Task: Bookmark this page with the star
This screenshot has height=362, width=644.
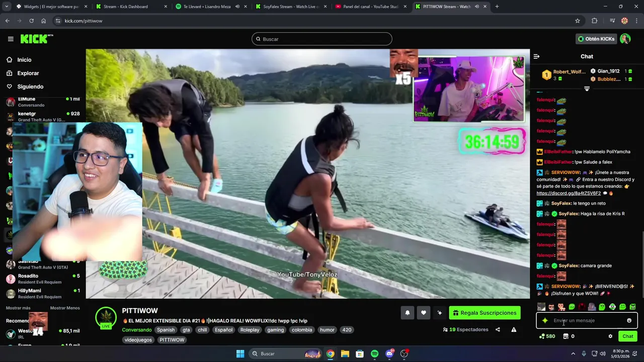Action: tap(578, 21)
